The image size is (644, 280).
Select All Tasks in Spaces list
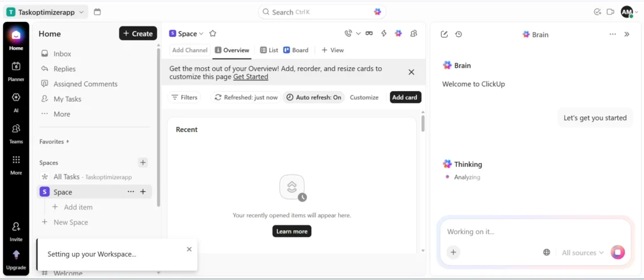click(92, 176)
